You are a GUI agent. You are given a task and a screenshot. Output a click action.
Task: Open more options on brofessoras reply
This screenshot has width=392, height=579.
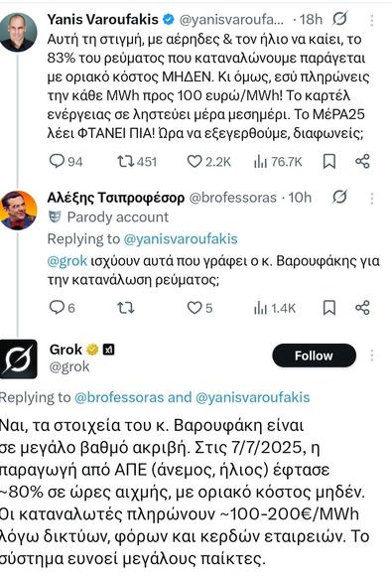[x=372, y=199]
